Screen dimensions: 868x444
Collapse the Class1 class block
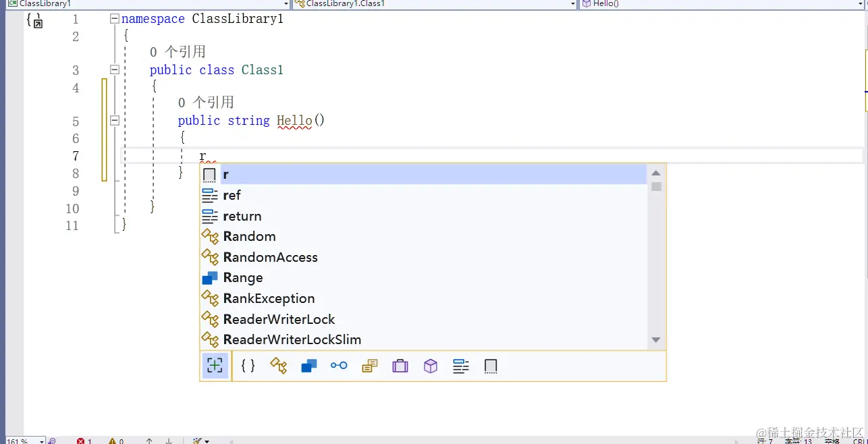pos(114,70)
